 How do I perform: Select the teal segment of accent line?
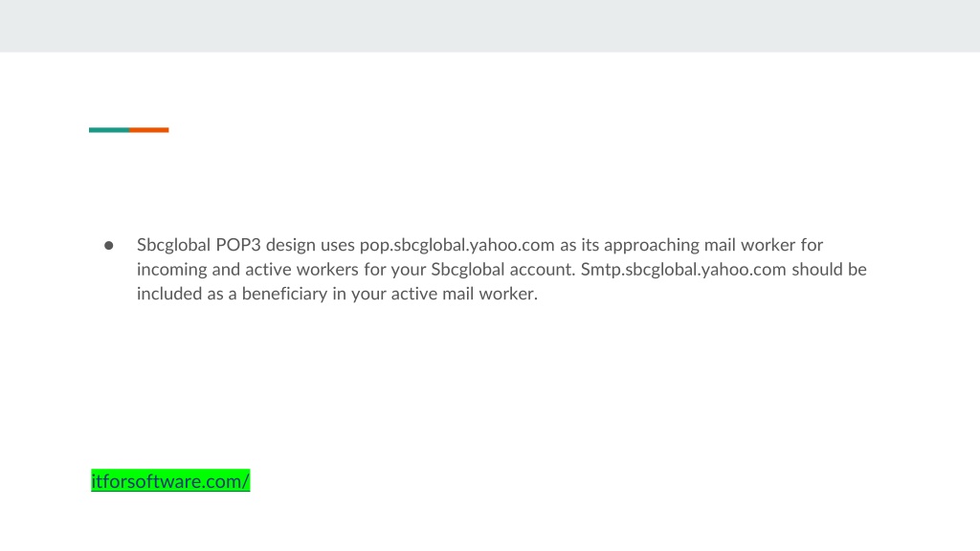tap(109, 130)
